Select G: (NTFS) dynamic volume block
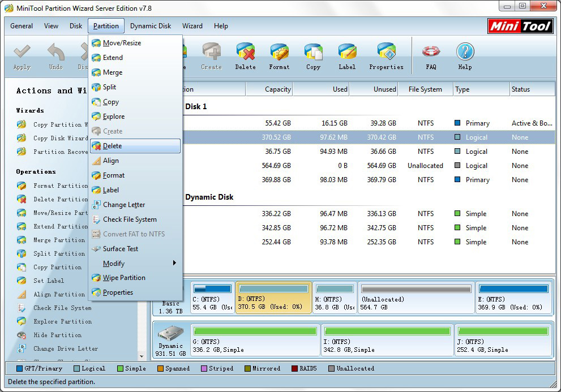The height and width of the screenshot is (392, 561). (x=255, y=341)
